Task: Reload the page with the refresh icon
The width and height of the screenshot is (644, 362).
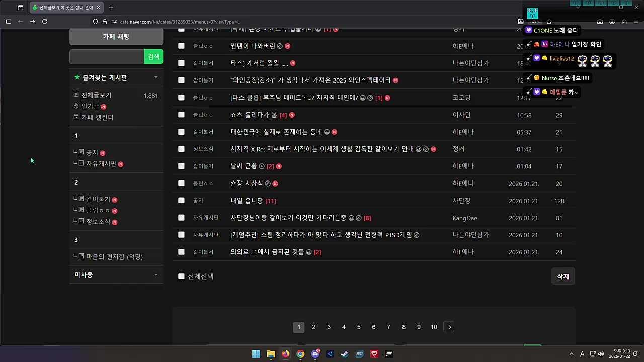Action: [x=45, y=22]
